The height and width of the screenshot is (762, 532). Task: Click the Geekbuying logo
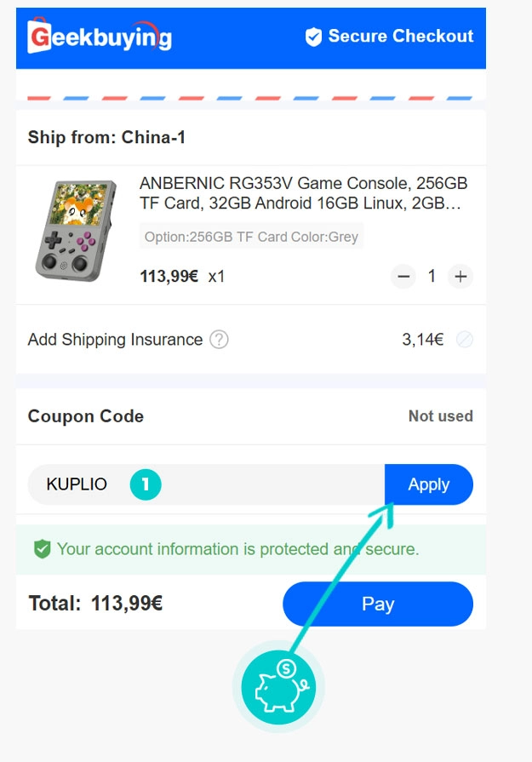click(x=100, y=37)
